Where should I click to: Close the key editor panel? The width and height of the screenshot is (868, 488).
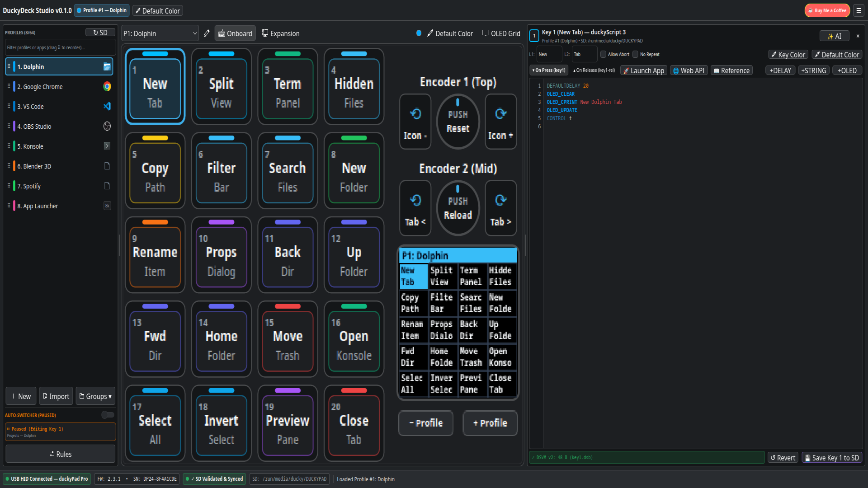click(858, 36)
